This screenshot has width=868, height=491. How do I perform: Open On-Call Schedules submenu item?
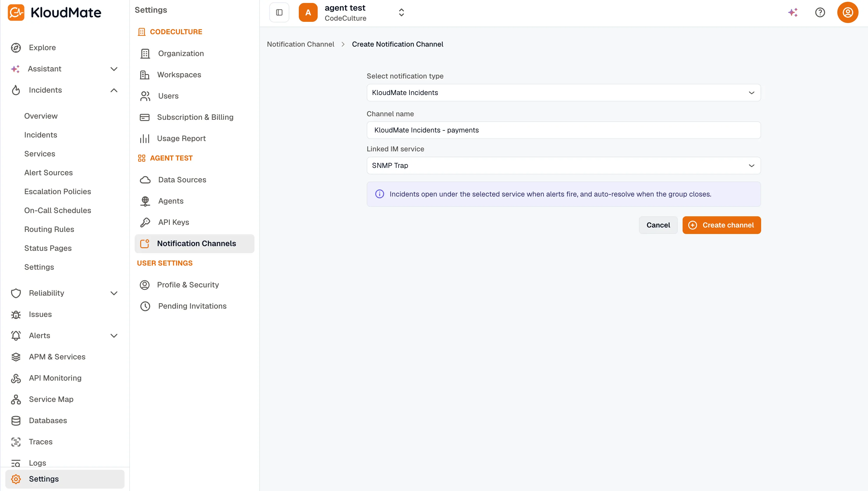pyautogui.click(x=58, y=210)
